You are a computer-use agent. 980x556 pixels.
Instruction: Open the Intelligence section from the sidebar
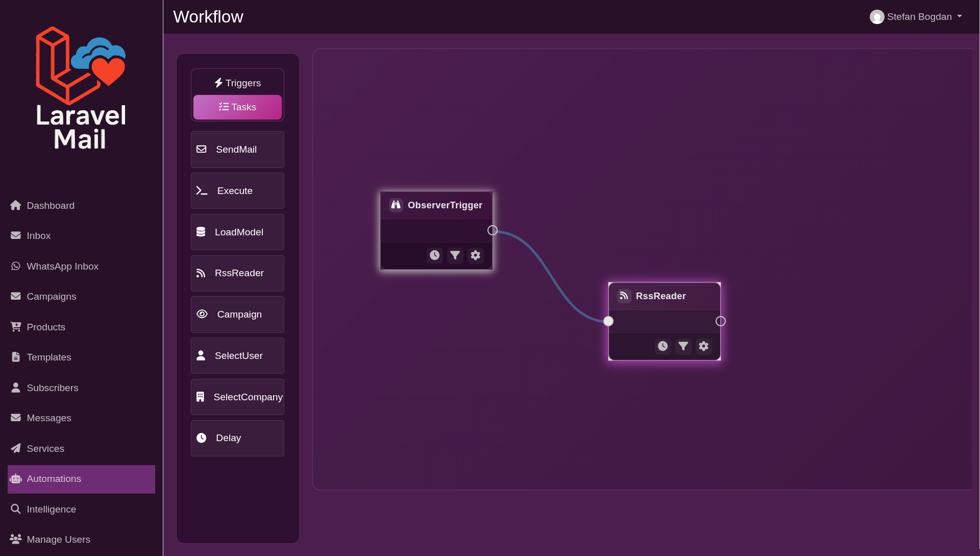pyautogui.click(x=51, y=509)
